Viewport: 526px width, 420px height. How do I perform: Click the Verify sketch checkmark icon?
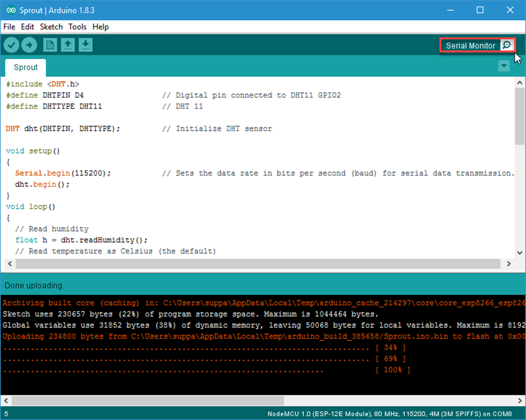click(11, 45)
